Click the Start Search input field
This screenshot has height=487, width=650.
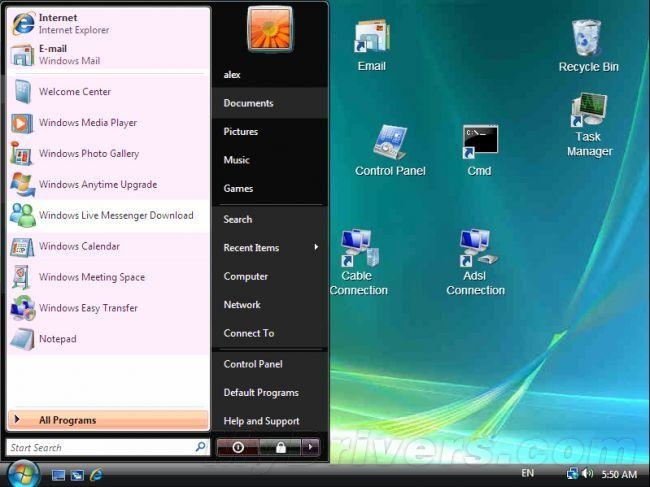coord(108,447)
